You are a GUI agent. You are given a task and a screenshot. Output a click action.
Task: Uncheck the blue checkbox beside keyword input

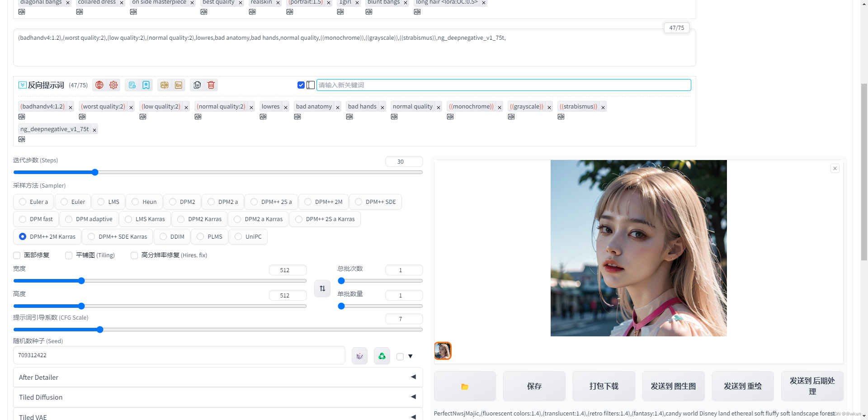[x=301, y=85]
